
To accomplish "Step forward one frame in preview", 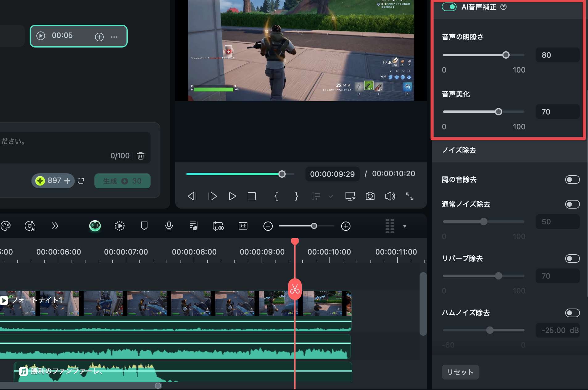I will pos(213,196).
